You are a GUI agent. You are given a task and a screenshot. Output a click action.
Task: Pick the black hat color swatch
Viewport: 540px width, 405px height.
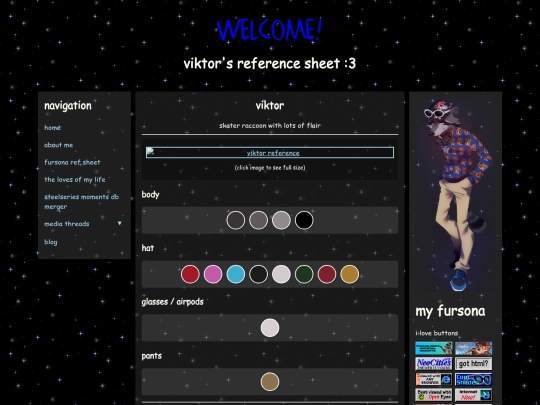click(x=258, y=274)
